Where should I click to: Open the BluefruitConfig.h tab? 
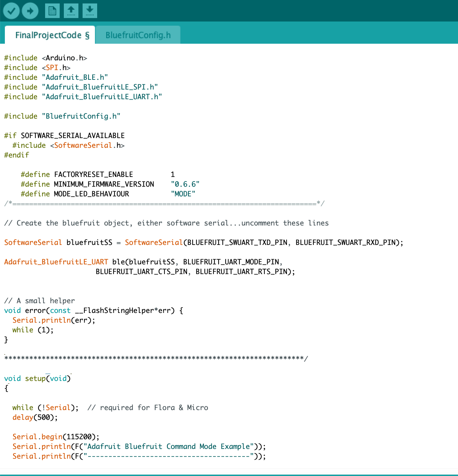[138, 35]
